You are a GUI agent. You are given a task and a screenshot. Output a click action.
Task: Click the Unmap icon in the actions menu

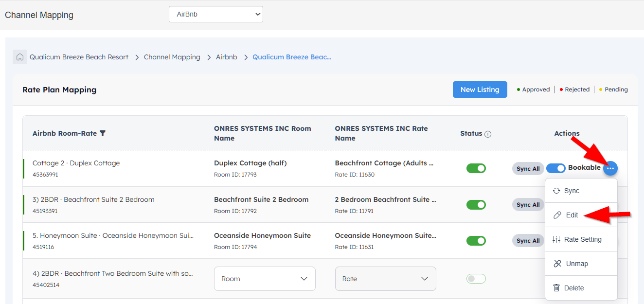coord(557,264)
